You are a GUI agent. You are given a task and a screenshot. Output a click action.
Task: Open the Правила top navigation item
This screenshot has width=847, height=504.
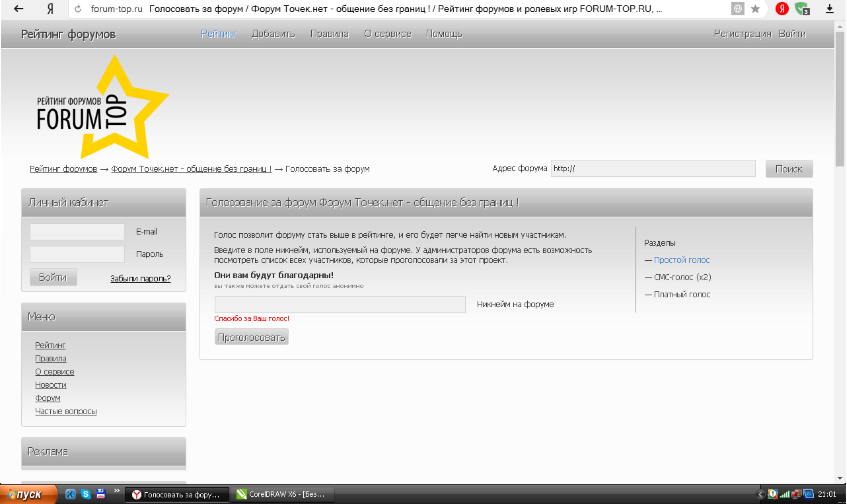click(x=329, y=34)
